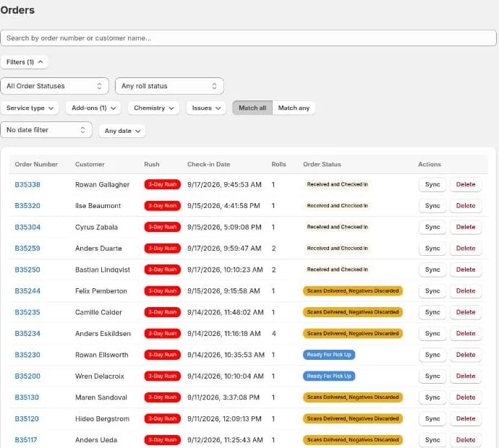Sync Hideo Bergstrom's order
Screen dimensions: 499x448
coord(432,419)
